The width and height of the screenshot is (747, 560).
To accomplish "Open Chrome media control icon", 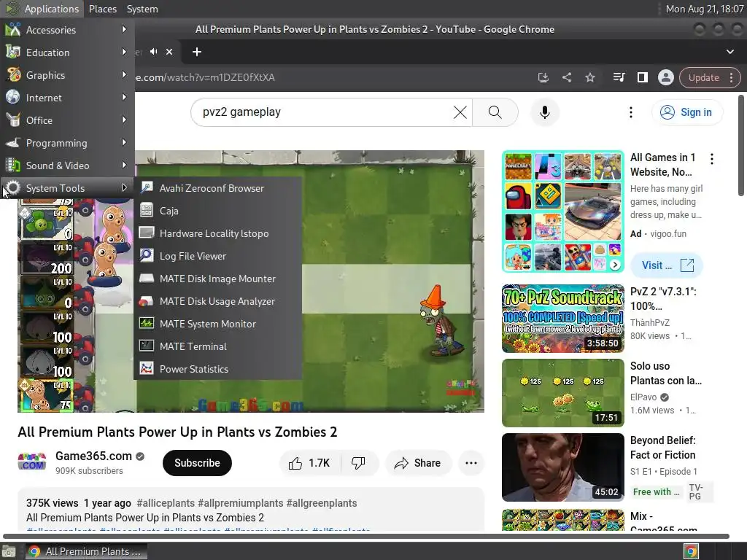I will [x=619, y=77].
